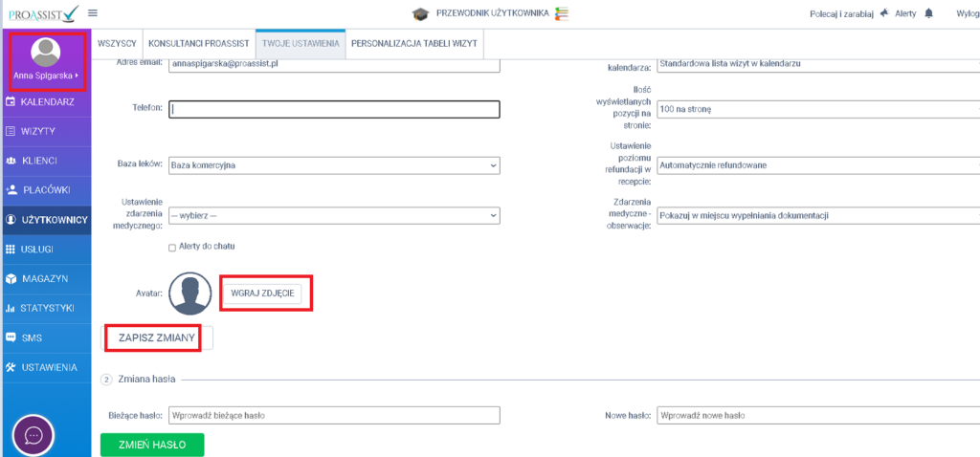Image resolution: width=980 pixels, height=457 pixels.
Task: Open the Konsultanci ProAssist tab
Action: (x=199, y=43)
